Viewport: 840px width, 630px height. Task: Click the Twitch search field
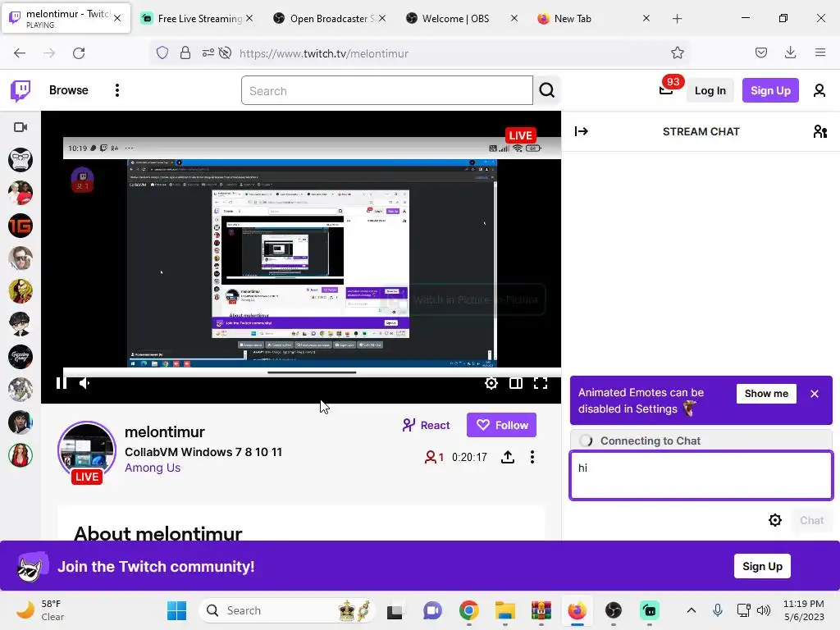pyautogui.click(x=387, y=90)
